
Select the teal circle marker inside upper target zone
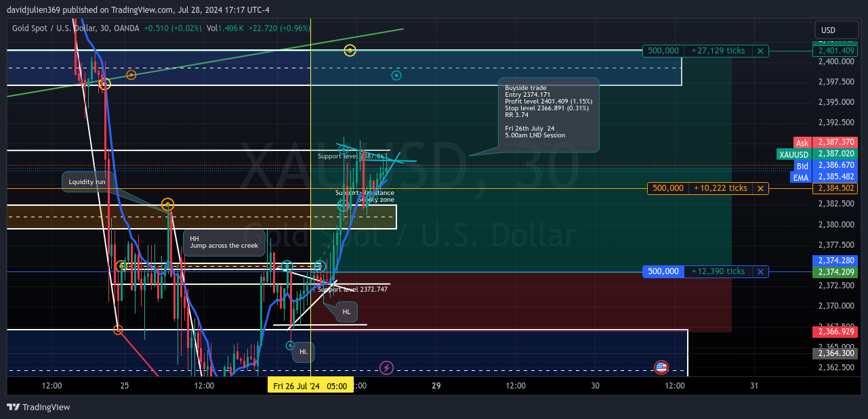click(396, 75)
